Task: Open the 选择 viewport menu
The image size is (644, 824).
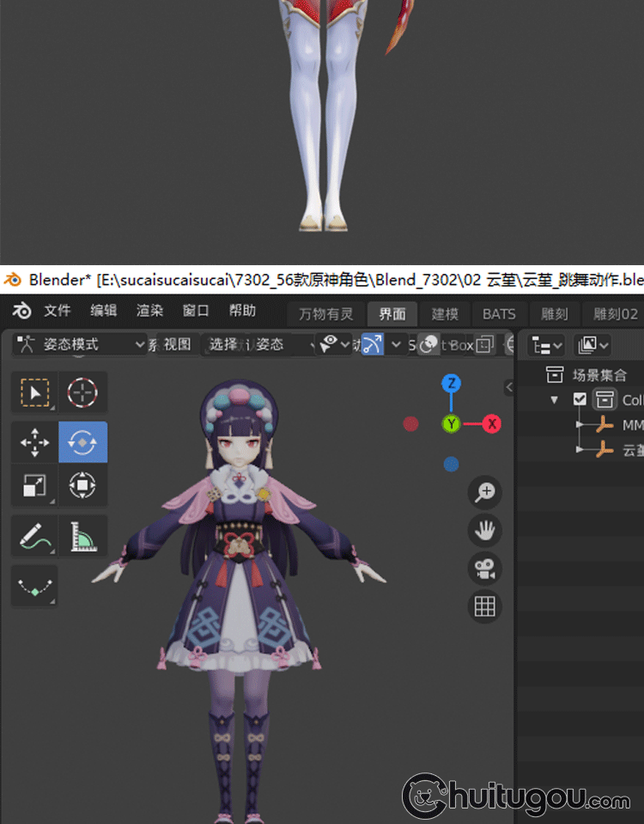Action: tap(223, 345)
